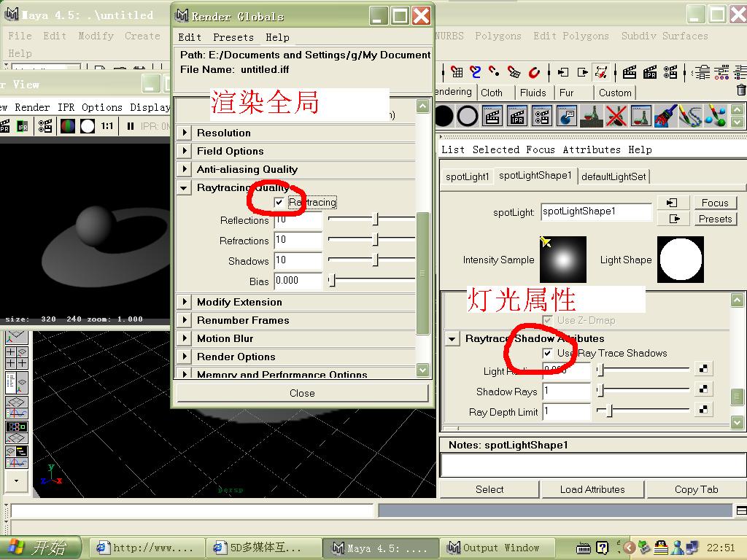The width and height of the screenshot is (747, 560).
Task: Click the spotLight name input field
Action: (x=597, y=211)
